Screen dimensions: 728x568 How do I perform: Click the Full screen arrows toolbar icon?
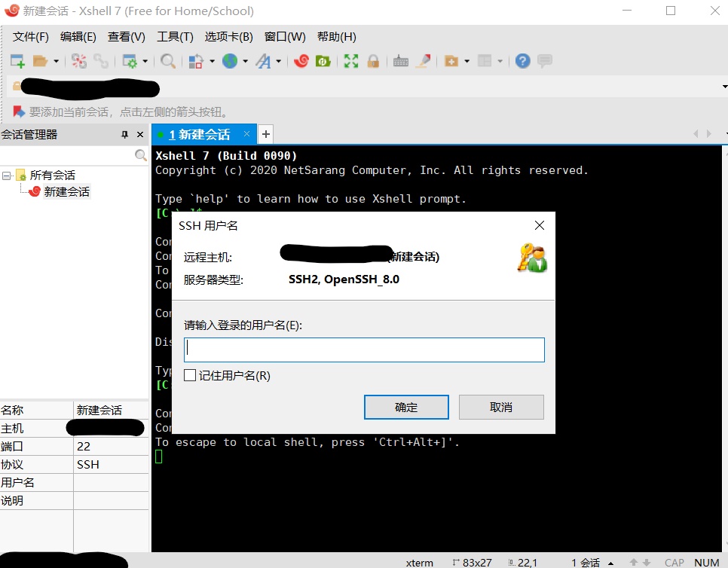coord(351,61)
